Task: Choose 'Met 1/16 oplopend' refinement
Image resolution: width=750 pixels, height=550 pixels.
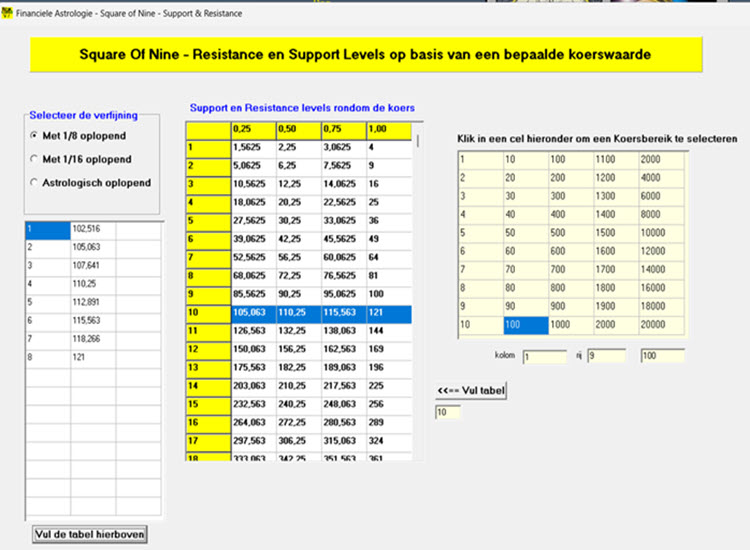Action: 35,159
